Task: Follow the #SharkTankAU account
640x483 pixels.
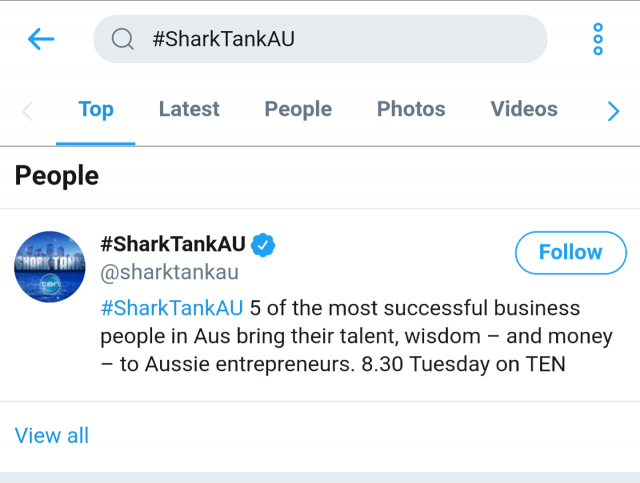Action: [x=571, y=252]
